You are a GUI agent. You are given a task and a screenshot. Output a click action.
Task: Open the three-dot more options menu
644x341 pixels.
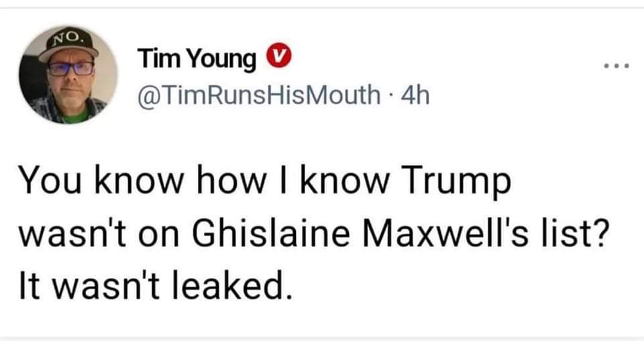[x=615, y=67]
